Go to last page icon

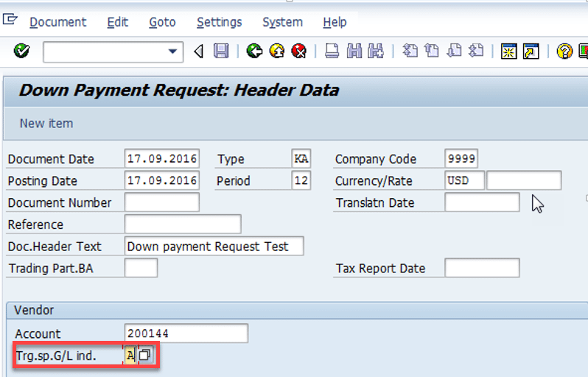click(476, 51)
